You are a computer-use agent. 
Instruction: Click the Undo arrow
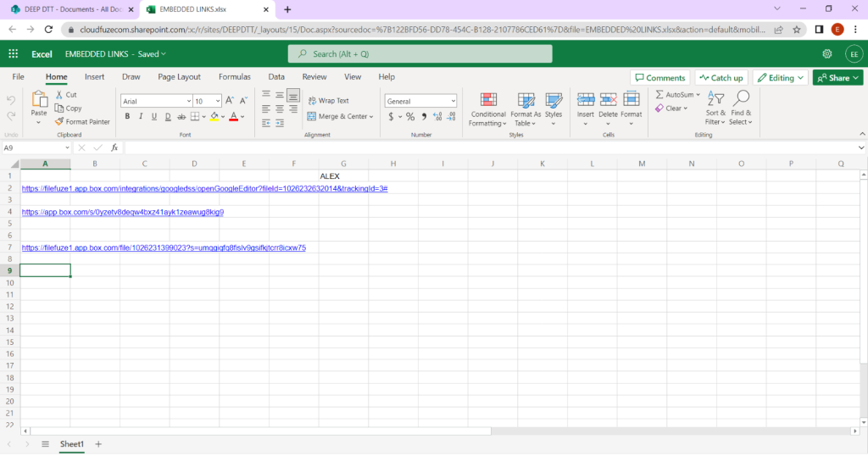[11, 100]
